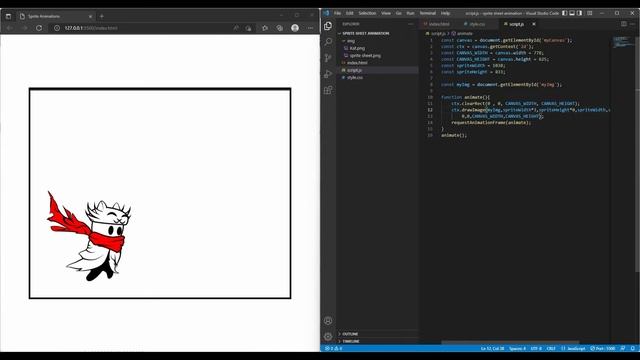Viewport: 640px width, 360px height.
Task: Open the Run and Debug view
Action: tap(328, 74)
